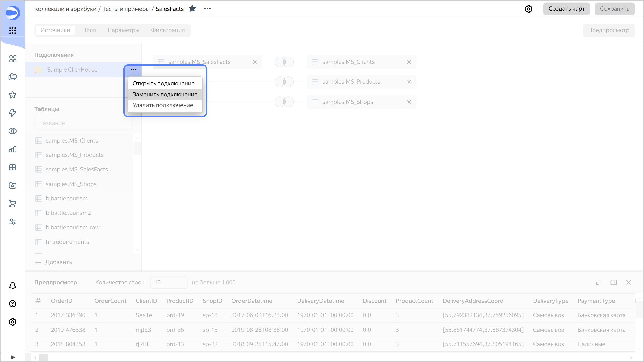Expand the preview panel to full screen
644x362 pixels.
click(x=599, y=282)
